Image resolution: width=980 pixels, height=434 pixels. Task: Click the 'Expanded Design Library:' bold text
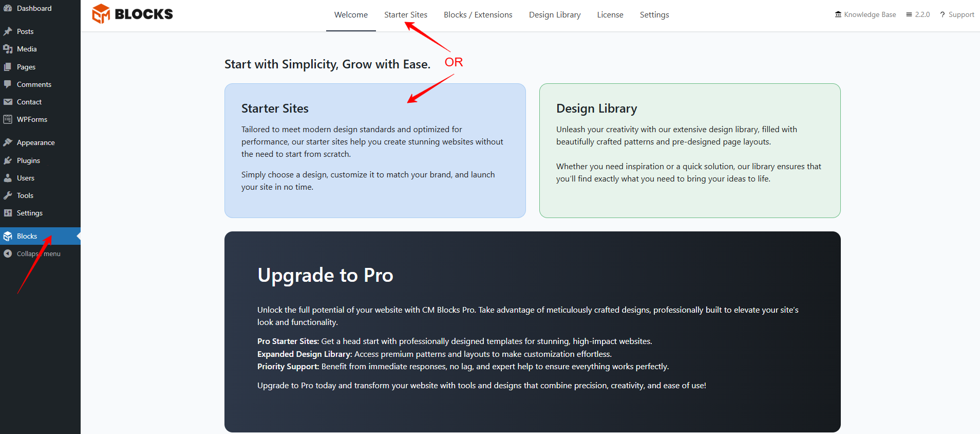[305, 354]
